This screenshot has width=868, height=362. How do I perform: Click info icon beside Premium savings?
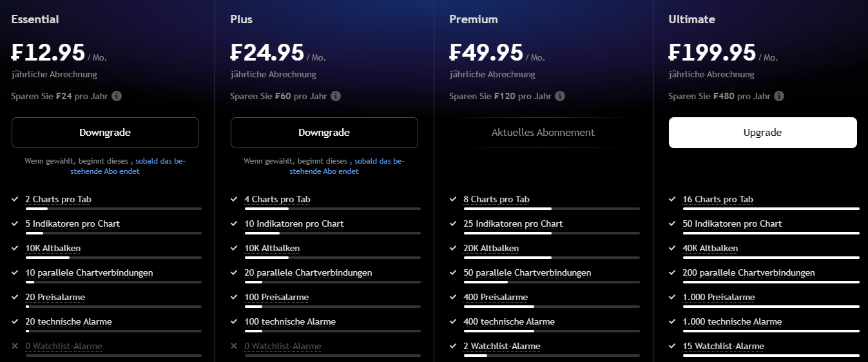click(x=560, y=96)
